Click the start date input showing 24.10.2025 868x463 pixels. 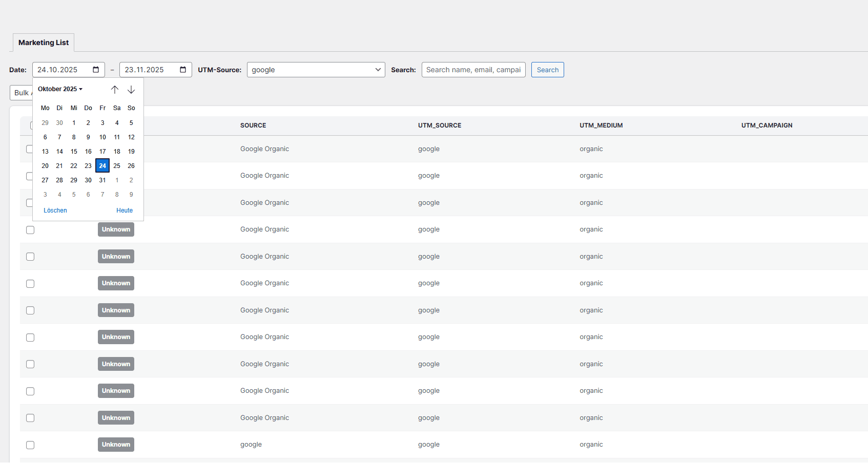tap(61, 69)
